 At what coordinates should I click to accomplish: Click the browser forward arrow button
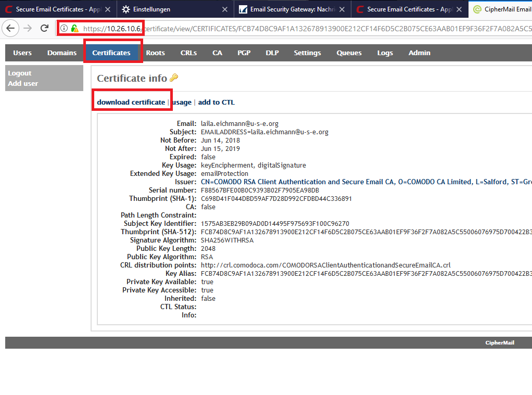click(x=28, y=28)
